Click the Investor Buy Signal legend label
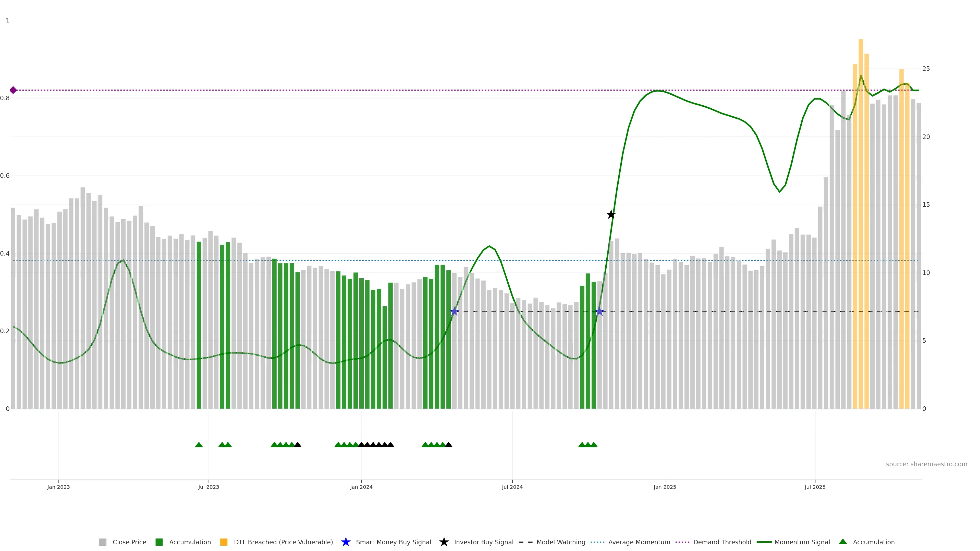Screen dimensions: 980x551 tap(484, 542)
